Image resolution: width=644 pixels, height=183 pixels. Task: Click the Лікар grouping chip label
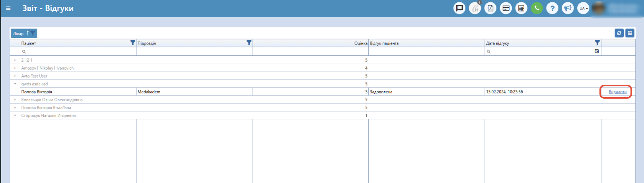18,33
